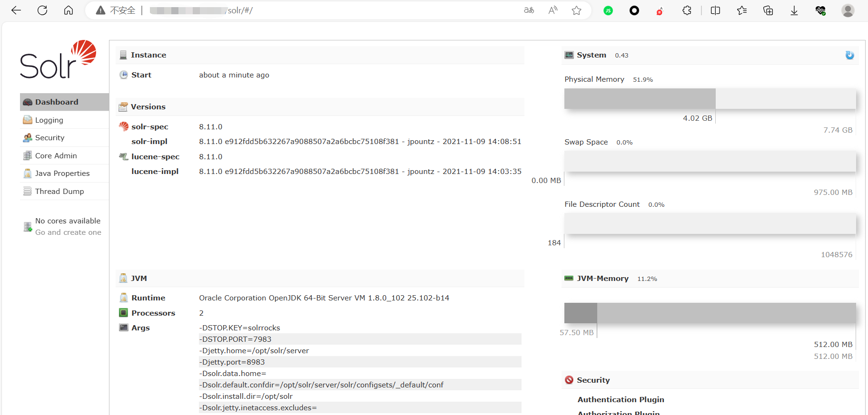
Task: Open Thread Dump page
Action: 59,192
